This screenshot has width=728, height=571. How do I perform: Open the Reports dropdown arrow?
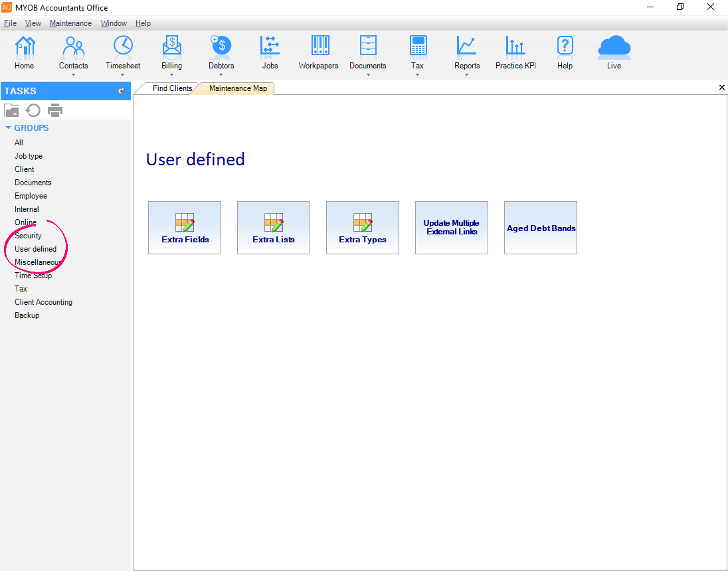tap(467, 75)
